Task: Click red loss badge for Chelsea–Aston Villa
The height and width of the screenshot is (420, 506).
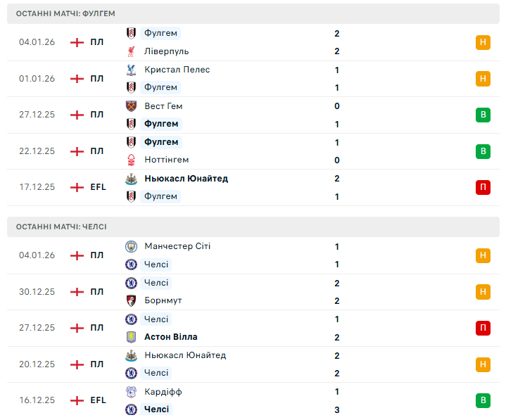Action: click(x=483, y=328)
